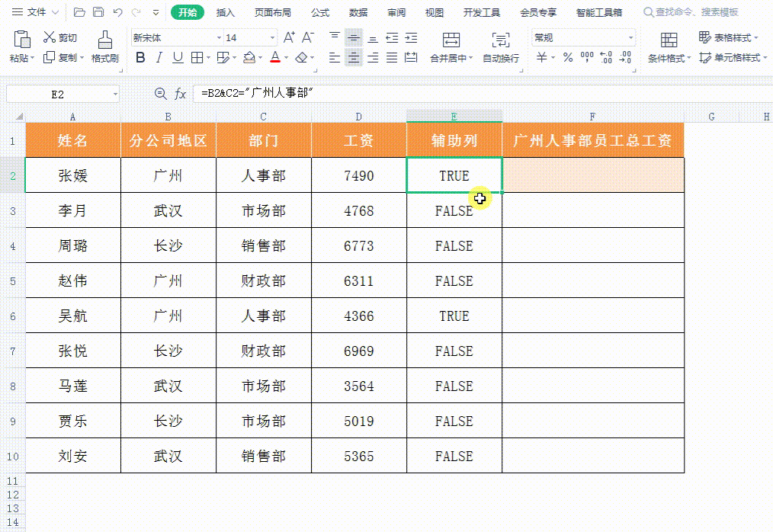The height and width of the screenshot is (532, 773).
Task: Apply italic formatting
Action: pos(160,57)
